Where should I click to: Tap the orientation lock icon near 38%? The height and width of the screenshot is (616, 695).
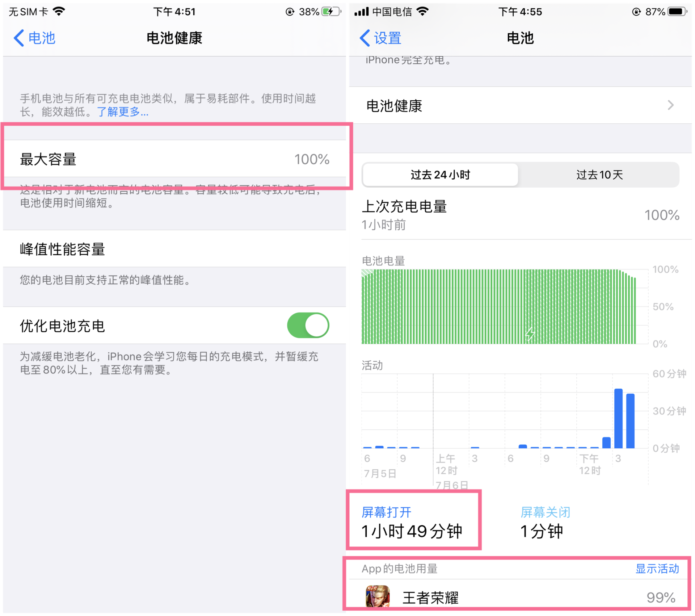[x=290, y=11]
